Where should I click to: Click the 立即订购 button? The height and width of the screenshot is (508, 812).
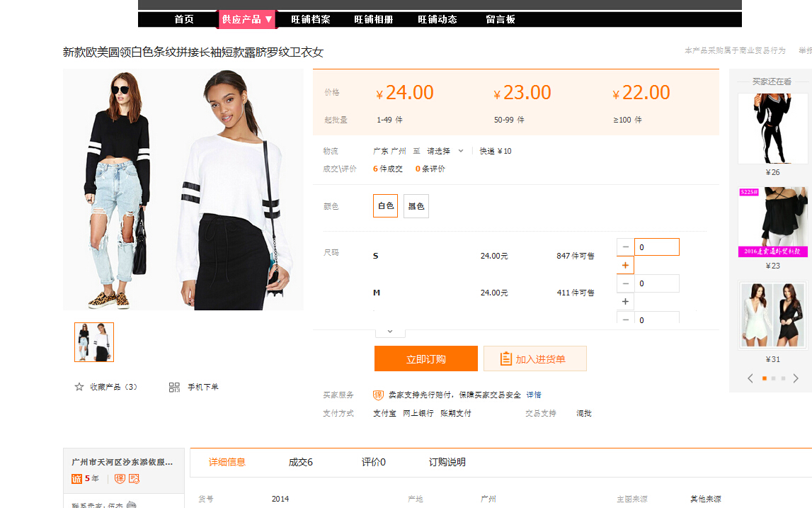pyautogui.click(x=426, y=359)
